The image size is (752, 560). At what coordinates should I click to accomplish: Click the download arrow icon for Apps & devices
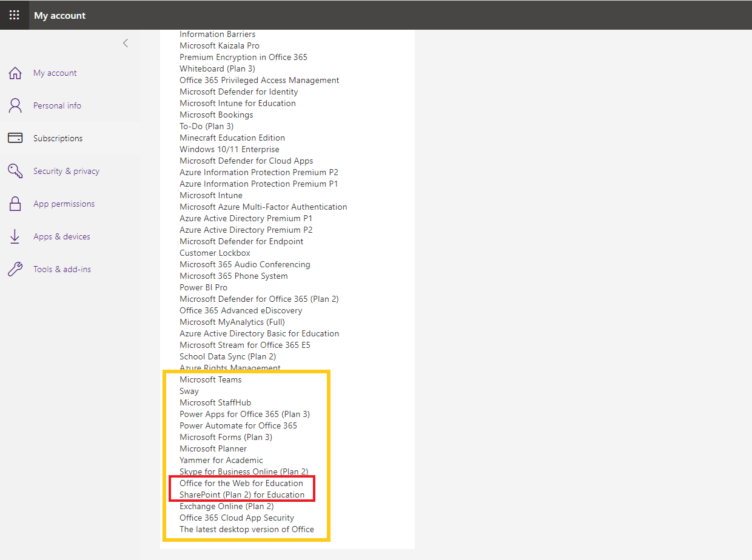[15, 236]
